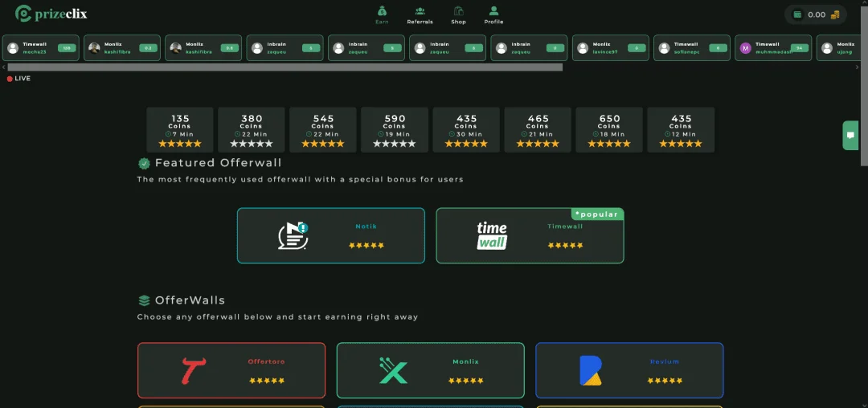The image size is (868, 408).
Task: Open the Earn section in top navigation
Action: coord(382,15)
